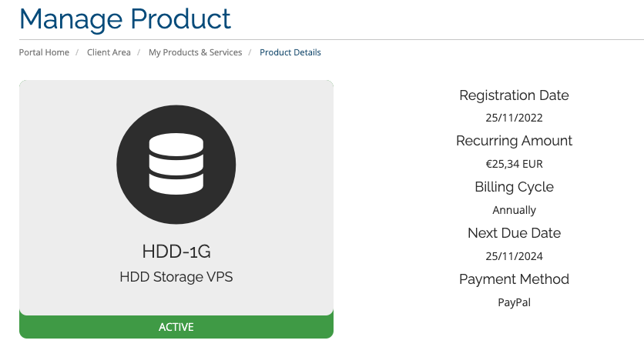Click the Next Due Date label
644x347 pixels.
click(x=514, y=232)
